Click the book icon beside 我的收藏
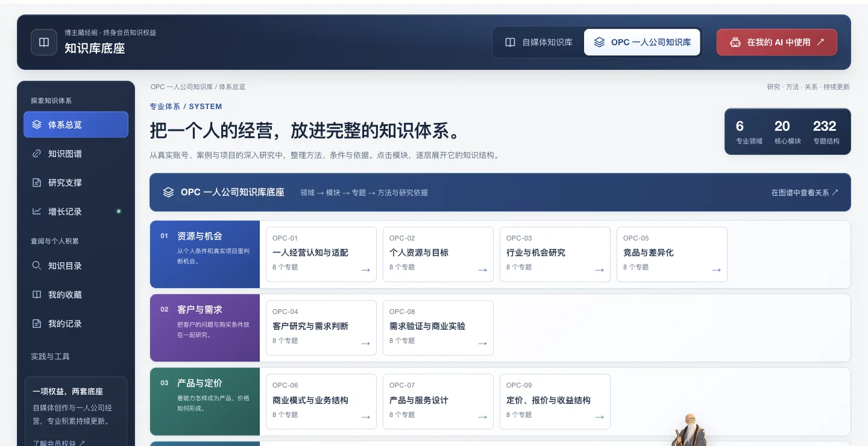This screenshot has height=446, width=868. 37,295
